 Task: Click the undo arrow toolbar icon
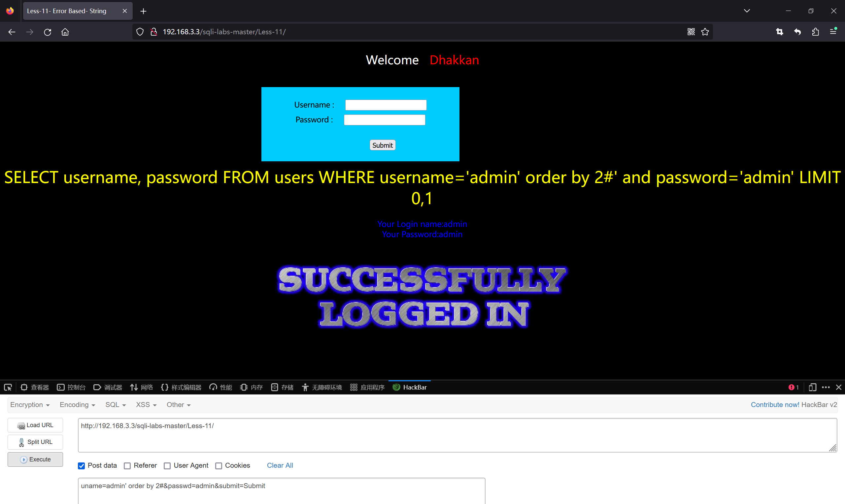pos(797,32)
